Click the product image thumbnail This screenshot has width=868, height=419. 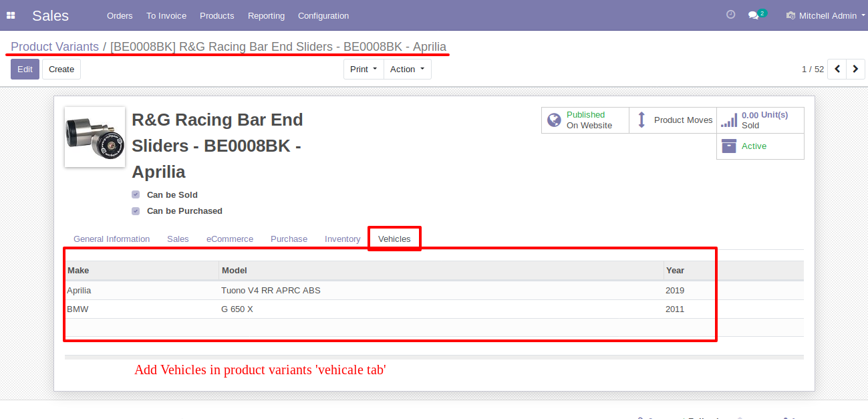[95, 137]
